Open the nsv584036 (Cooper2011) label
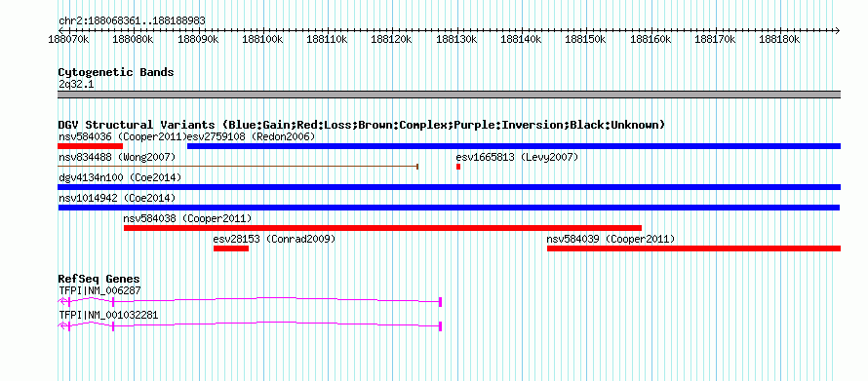868x381 pixels. pyautogui.click(x=122, y=136)
